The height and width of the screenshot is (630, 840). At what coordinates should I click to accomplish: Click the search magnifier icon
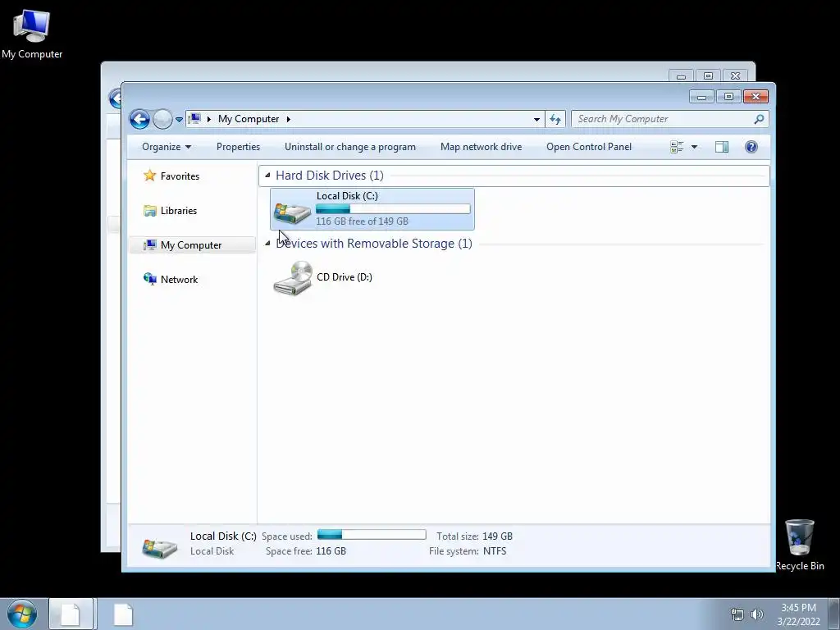click(759, 119)
